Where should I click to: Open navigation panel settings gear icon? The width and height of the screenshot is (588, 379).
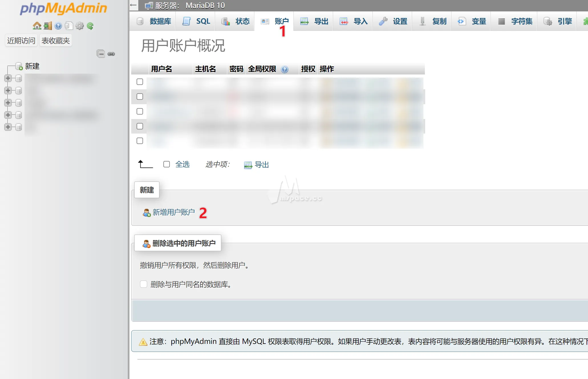click(x=80, y=26)
